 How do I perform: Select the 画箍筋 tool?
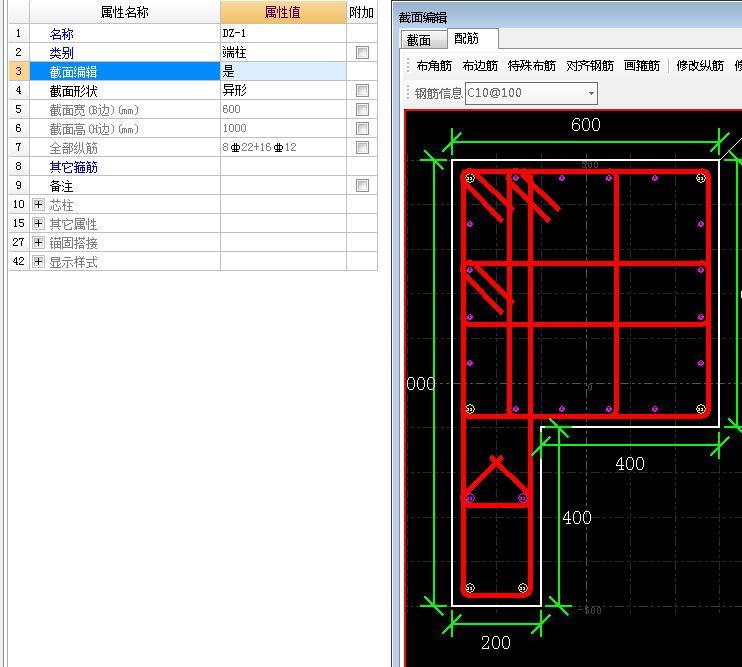(x=642, y=66)
